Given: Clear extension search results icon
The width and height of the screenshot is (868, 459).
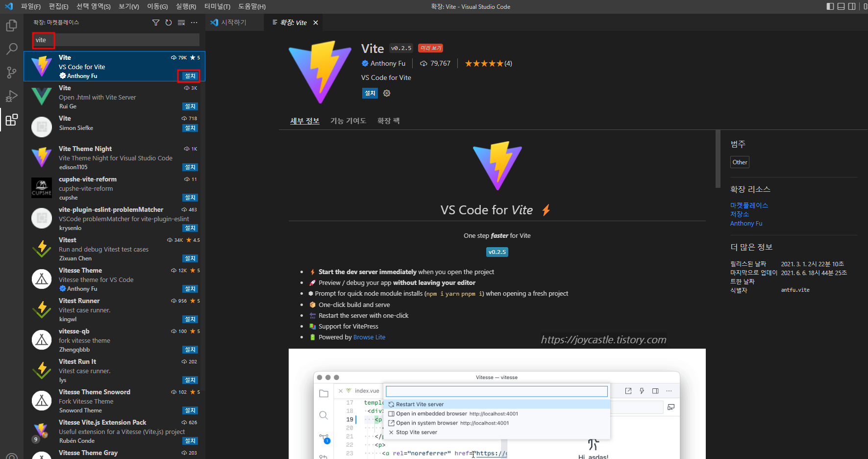Looking at the screenshot, I should pyautogui.click(x=181, y=23).
